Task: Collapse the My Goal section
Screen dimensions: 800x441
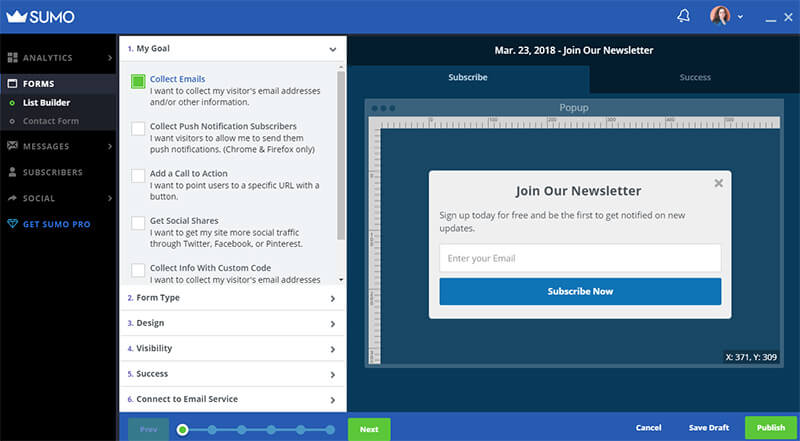Action: [x=233, y=49]
